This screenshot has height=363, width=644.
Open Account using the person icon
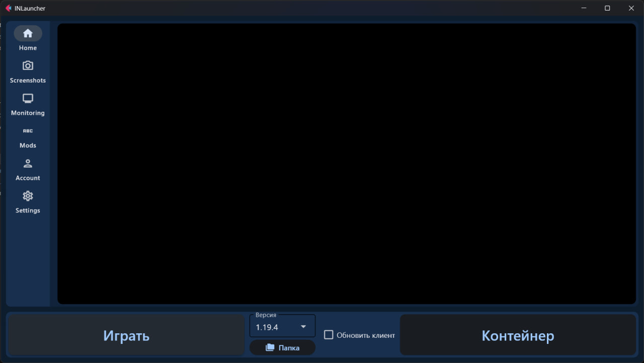(28, 164)
